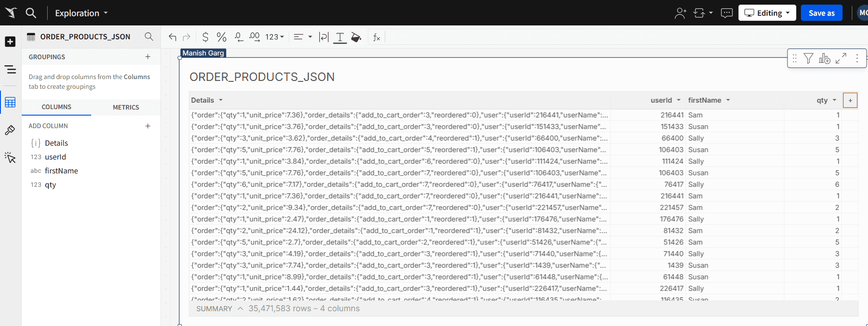The image size is (868, 326).
Task: Toggle text wrap icon in toolbar
Action: tap(324, 37)
